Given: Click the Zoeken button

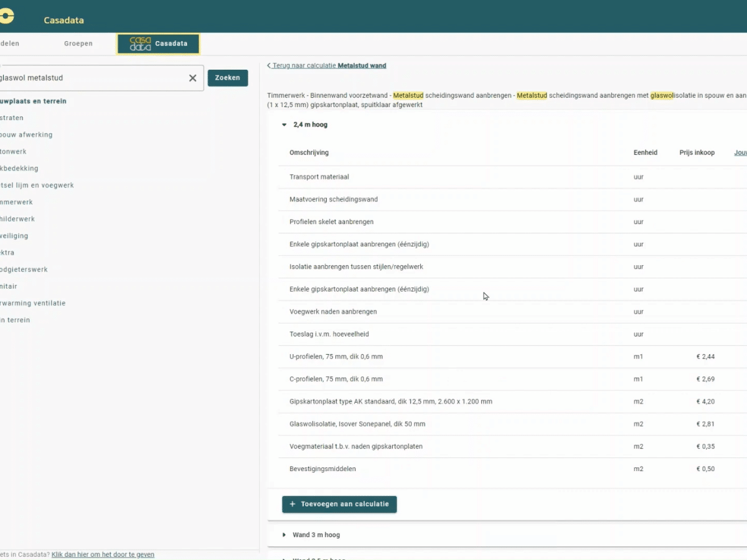Looking at the screenshot, I should pyautogui.click(x=228, y=78).
